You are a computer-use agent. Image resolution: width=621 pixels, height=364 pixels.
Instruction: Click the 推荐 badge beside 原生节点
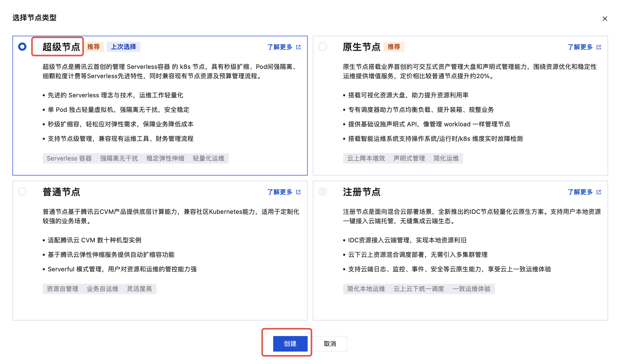coord(394,47)
